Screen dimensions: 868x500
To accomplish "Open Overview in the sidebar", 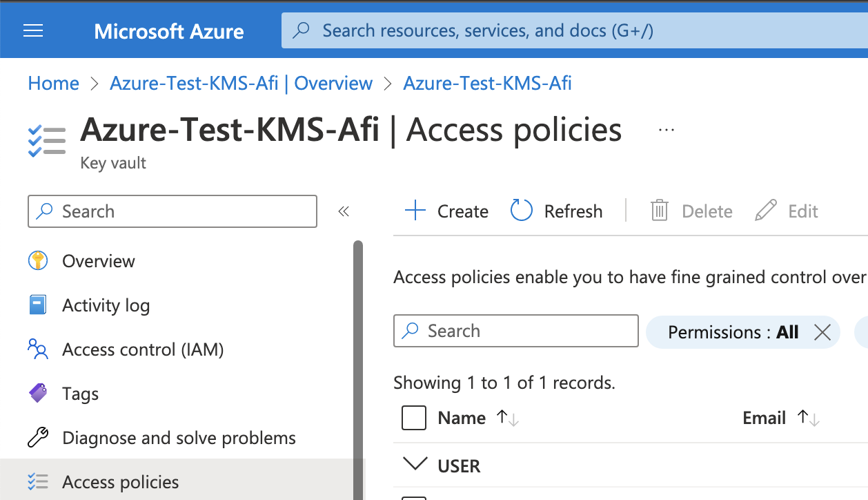I will pos(99,261).
